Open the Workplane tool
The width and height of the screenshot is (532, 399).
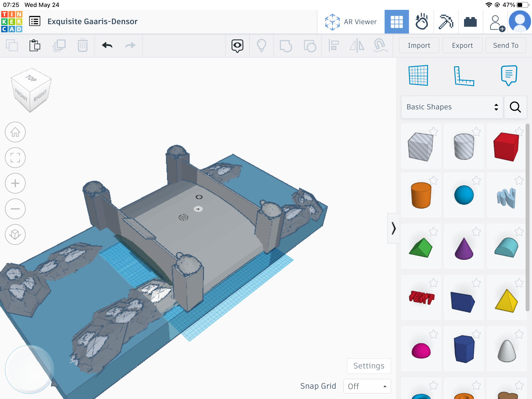[418, 75]
